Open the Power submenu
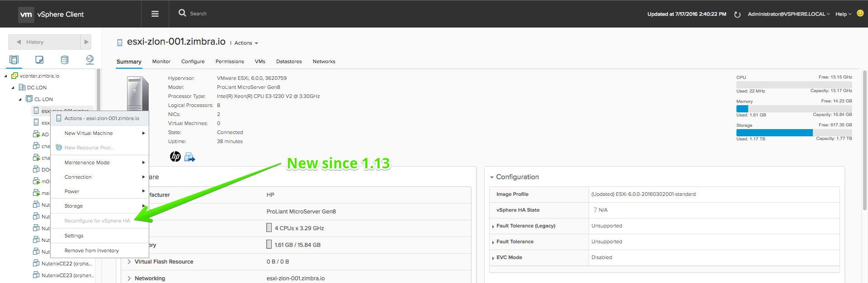The image size is (868, 283). pyautogui.click(x=100, y=191)
